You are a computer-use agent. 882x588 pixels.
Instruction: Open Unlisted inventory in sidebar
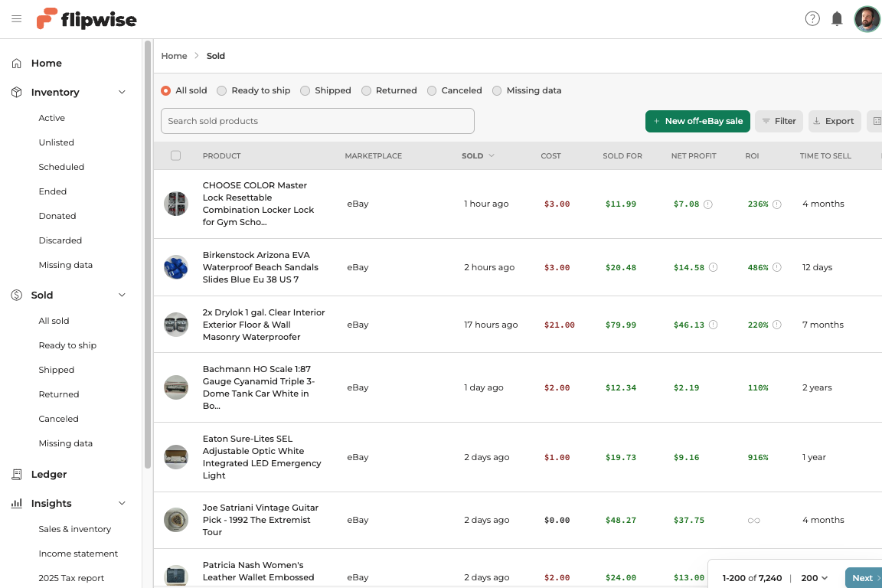tap(56, 142)
